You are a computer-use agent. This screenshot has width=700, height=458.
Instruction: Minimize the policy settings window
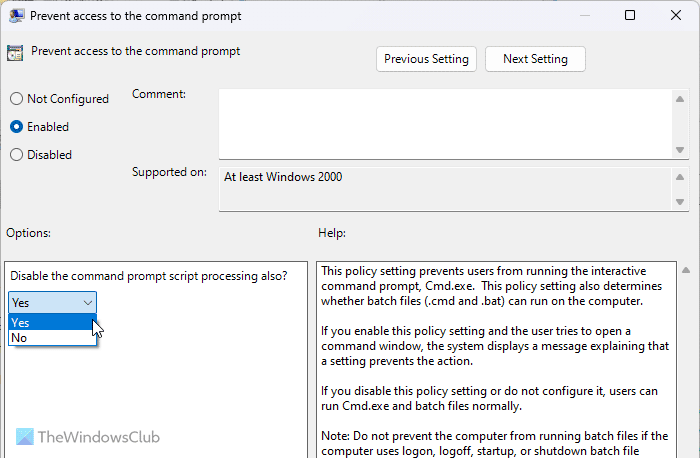[585, 16]
